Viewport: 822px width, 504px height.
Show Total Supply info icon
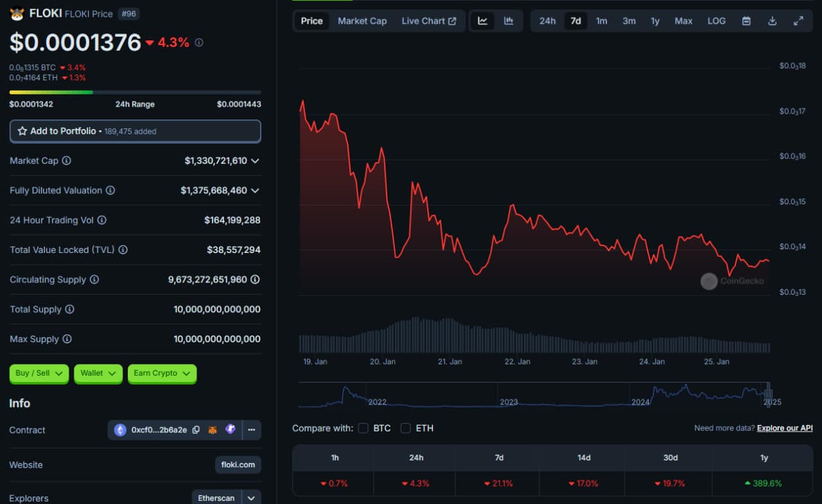[69, 309]
